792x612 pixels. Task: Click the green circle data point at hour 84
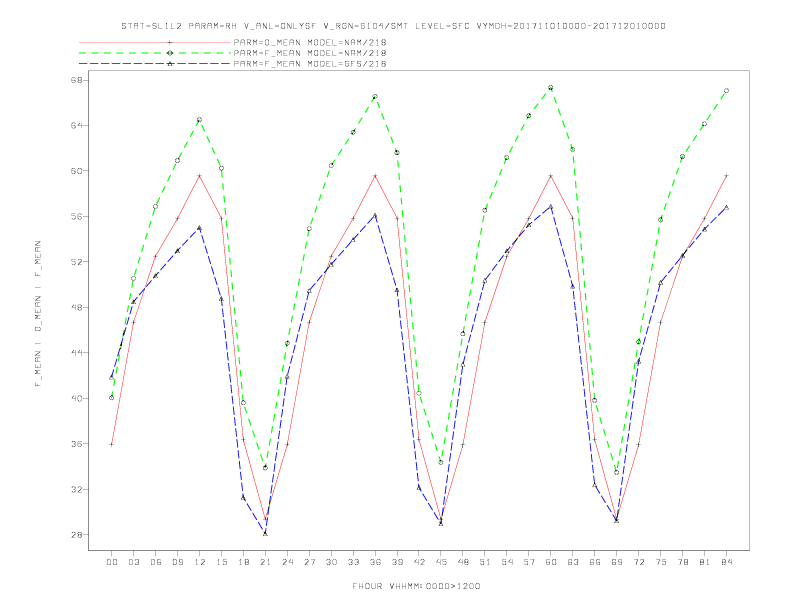[x=726, y=91]
